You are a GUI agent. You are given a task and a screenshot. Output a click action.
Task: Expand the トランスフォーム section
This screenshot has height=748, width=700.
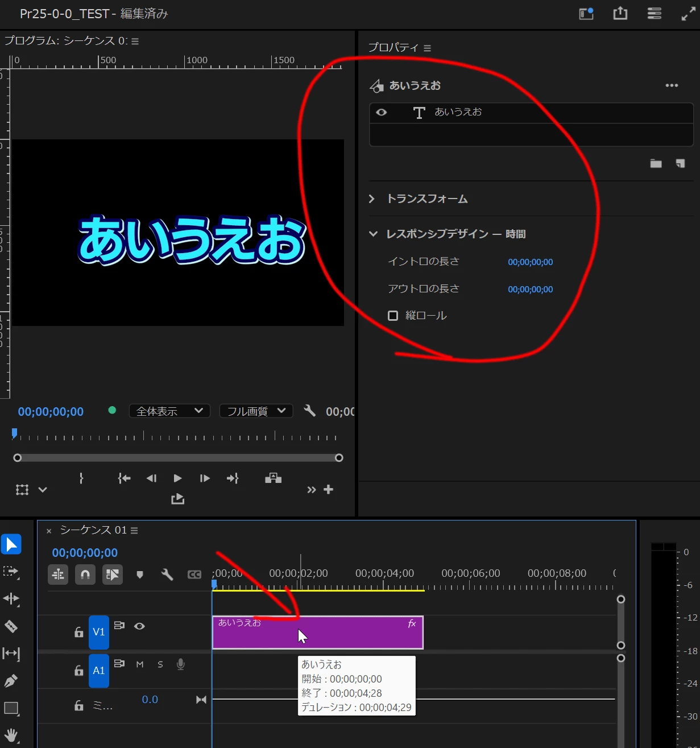[372, 199]
